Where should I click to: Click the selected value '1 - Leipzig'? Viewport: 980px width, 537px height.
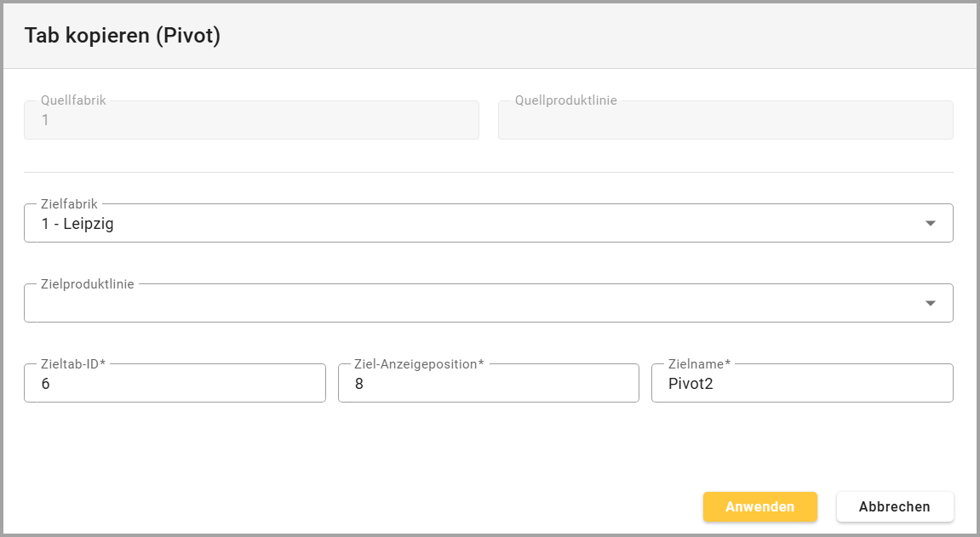coord(77,225)
